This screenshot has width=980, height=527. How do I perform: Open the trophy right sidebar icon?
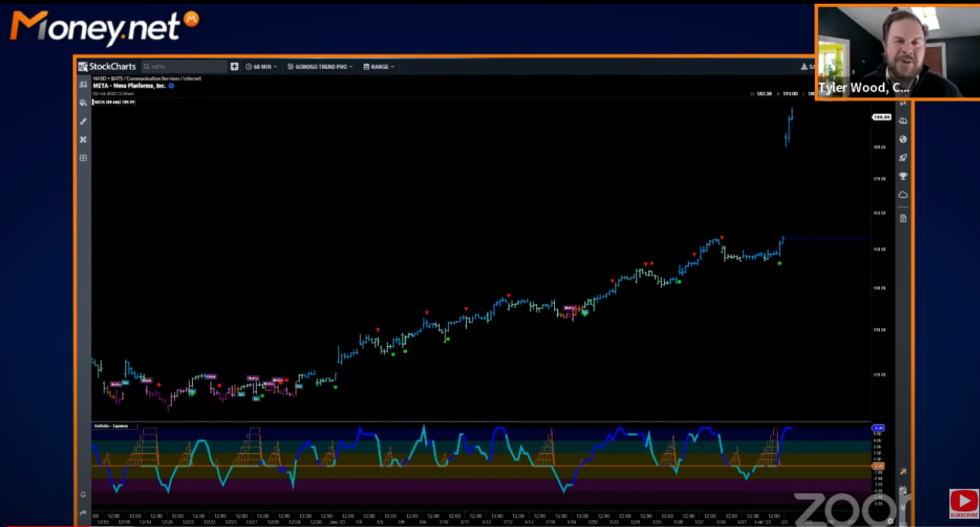click(x=903, y=176)
